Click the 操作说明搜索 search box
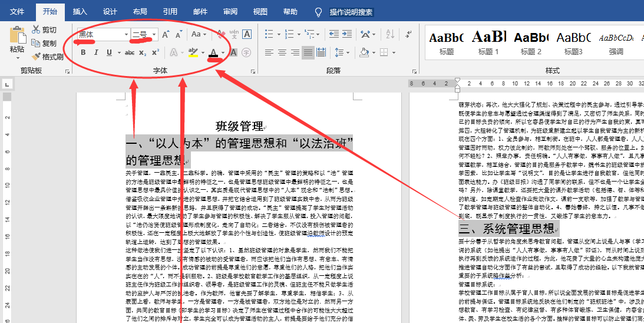 351,12
